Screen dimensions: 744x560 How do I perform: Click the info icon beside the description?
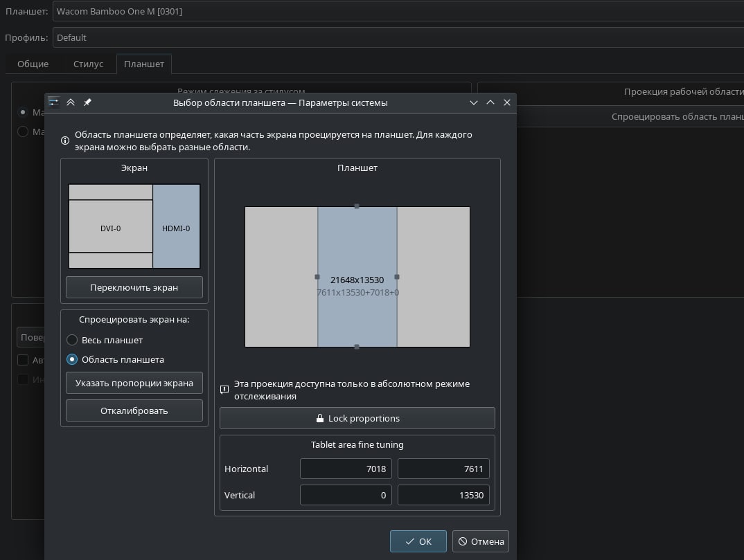(x=65, y=141)
